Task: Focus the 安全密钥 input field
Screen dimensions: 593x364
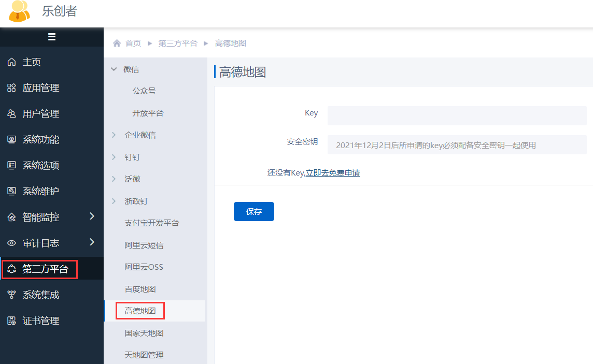Action: (456, 145)
